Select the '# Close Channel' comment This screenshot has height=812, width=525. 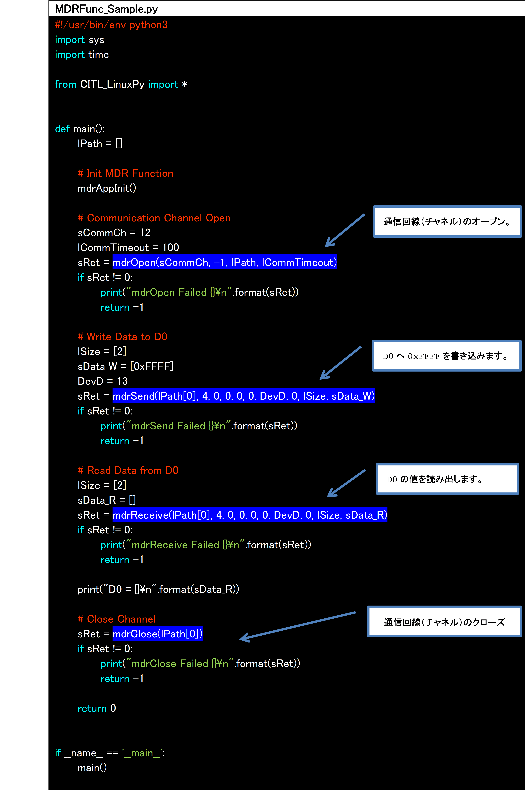[117, 619]
